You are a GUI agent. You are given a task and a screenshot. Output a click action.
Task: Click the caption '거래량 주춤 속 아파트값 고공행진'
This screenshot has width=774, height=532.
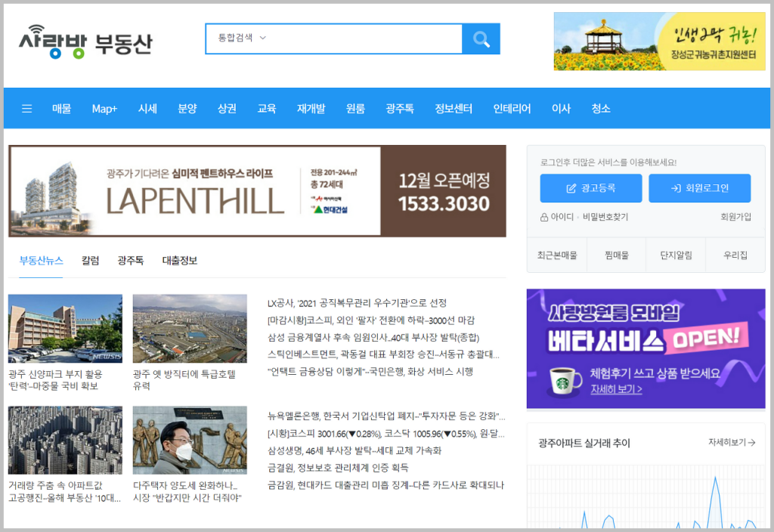click(65, 491)
